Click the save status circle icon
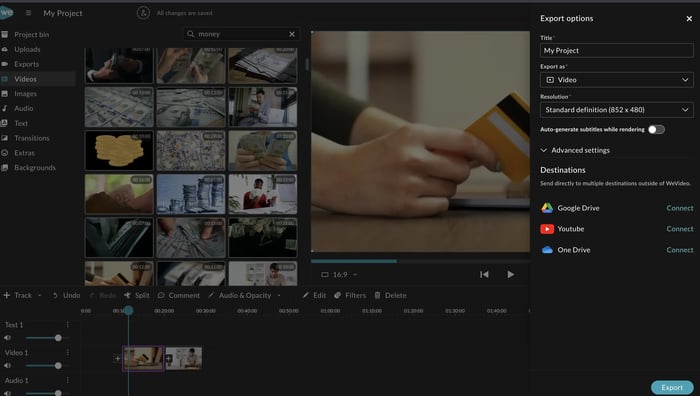The image size is (700, 396). [143, 13]
